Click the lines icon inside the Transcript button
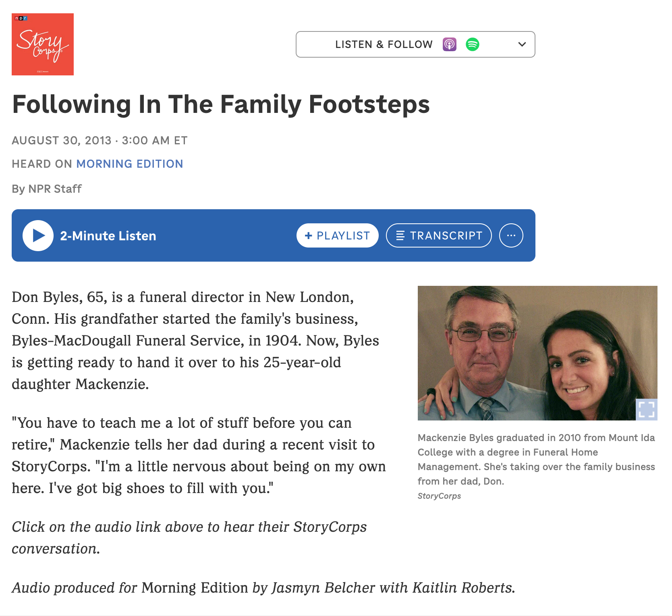672x616 pixels. 400,235
